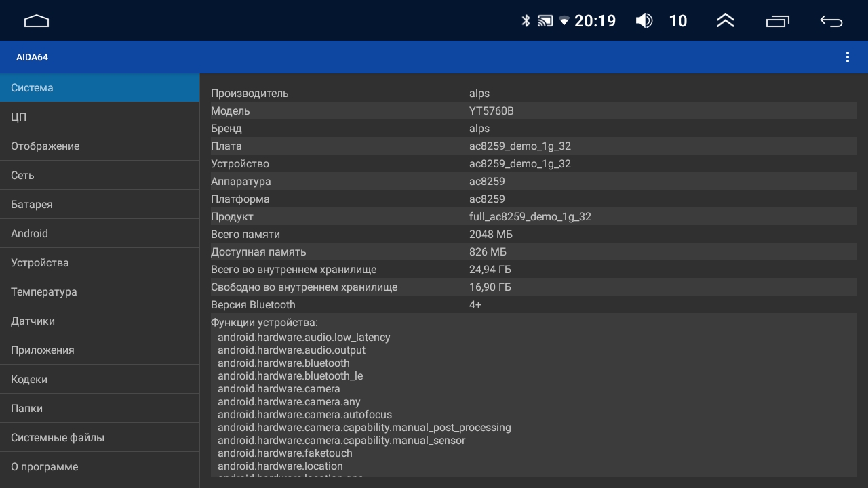The width and height of the screenshot is (868, 488).
Task: Select android.hardware.camera.capability.manual_sensor entry
Action: [342, 440]
